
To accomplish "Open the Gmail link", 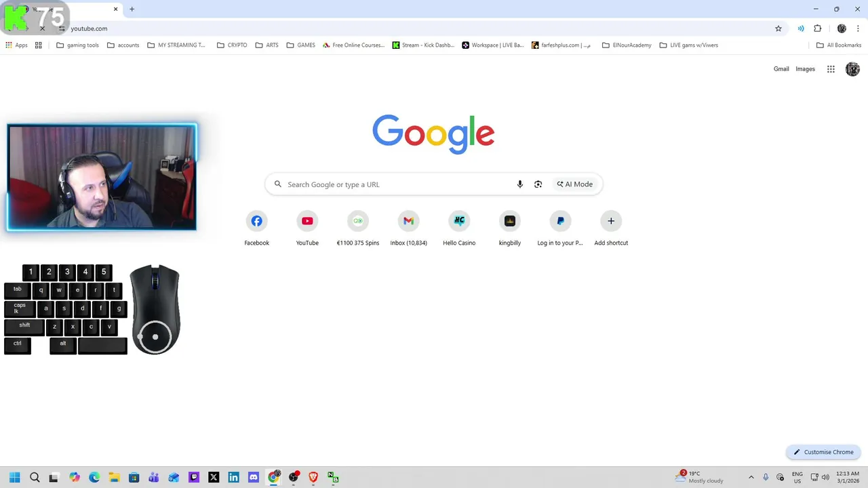I will (x=781, y=69).
